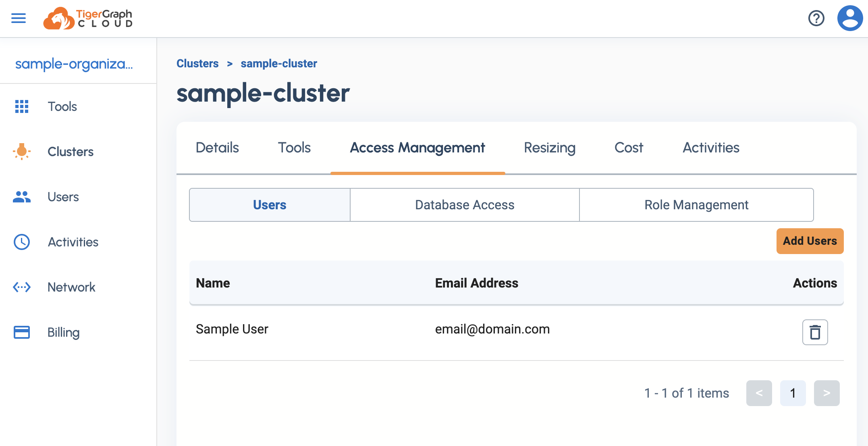Switch to the Role Management segment
868x446 pixels.
pos(696,204)
